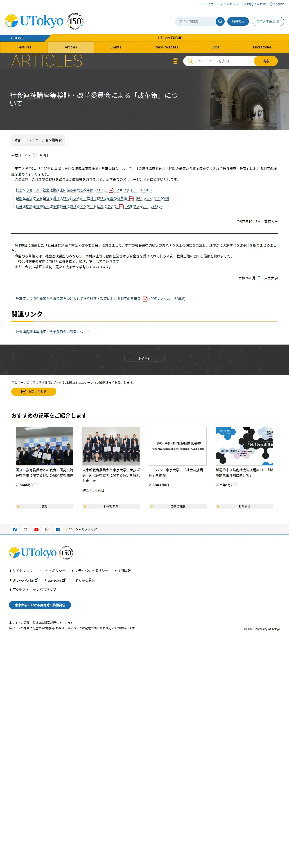Screen dimensions: 289x868
Task: Open the Articles tab
Action: (x=71, y=47)
